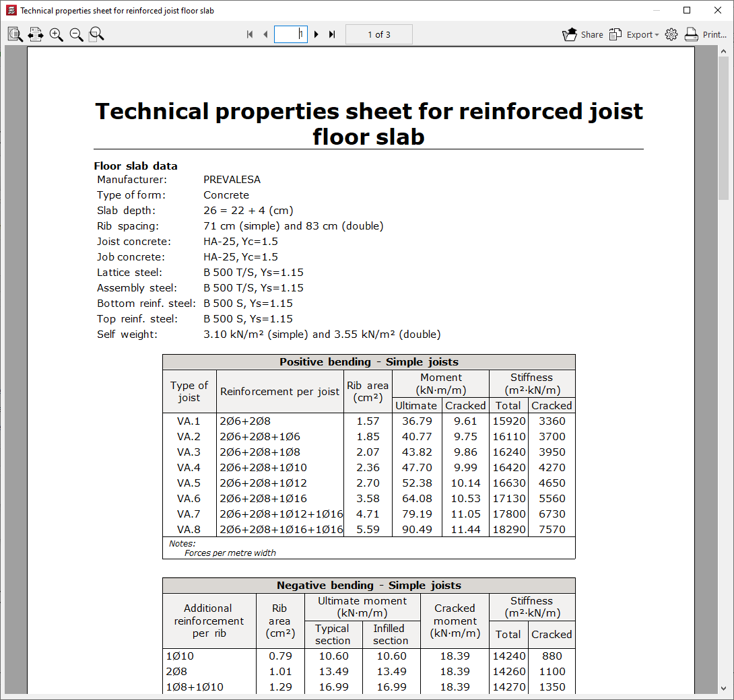Maximize the properties sheet window
This screenshot has height=700, width=734.
[687, 10]
